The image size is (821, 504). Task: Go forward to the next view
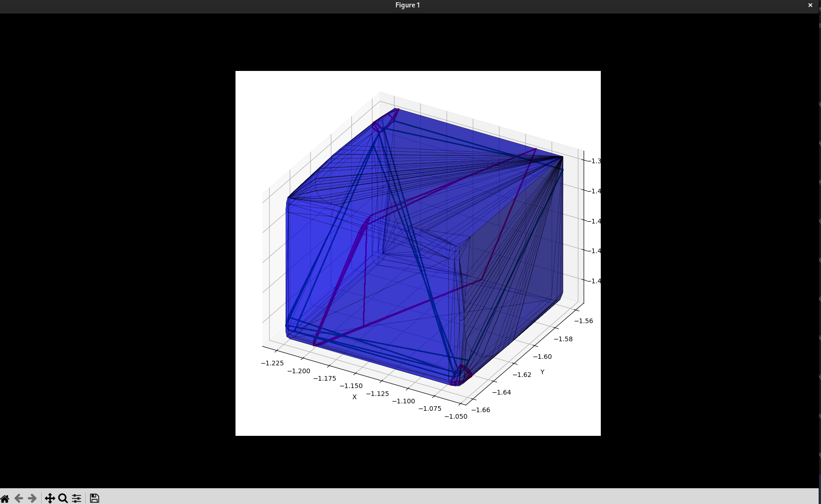click(x=32, y=498)
